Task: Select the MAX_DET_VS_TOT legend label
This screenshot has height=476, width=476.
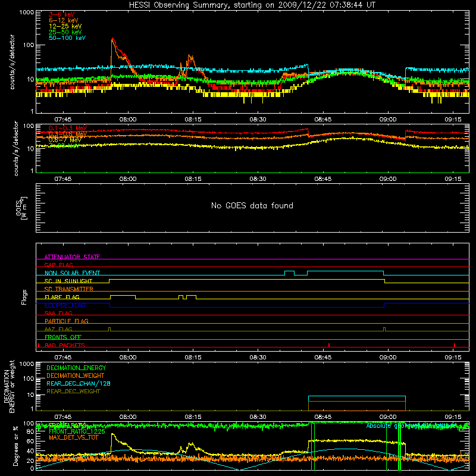Action: [x=73, y=437]
